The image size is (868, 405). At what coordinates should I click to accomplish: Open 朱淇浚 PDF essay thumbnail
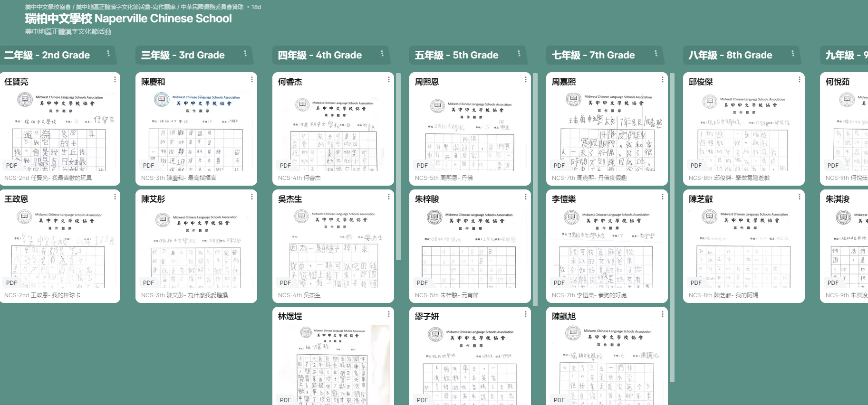846,248
